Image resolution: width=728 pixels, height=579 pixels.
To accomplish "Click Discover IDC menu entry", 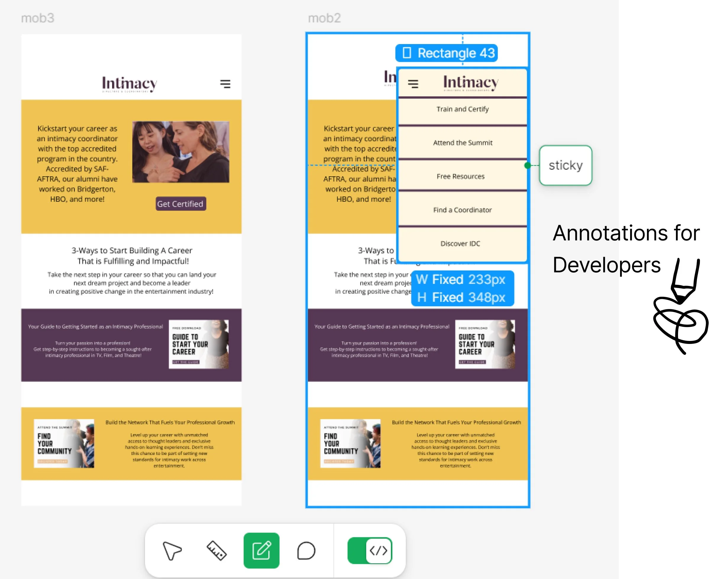I will tap(460, 243).
